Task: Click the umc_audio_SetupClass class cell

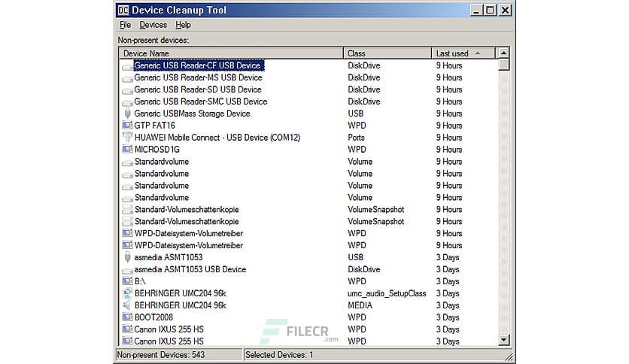Action: pos(387,293)
